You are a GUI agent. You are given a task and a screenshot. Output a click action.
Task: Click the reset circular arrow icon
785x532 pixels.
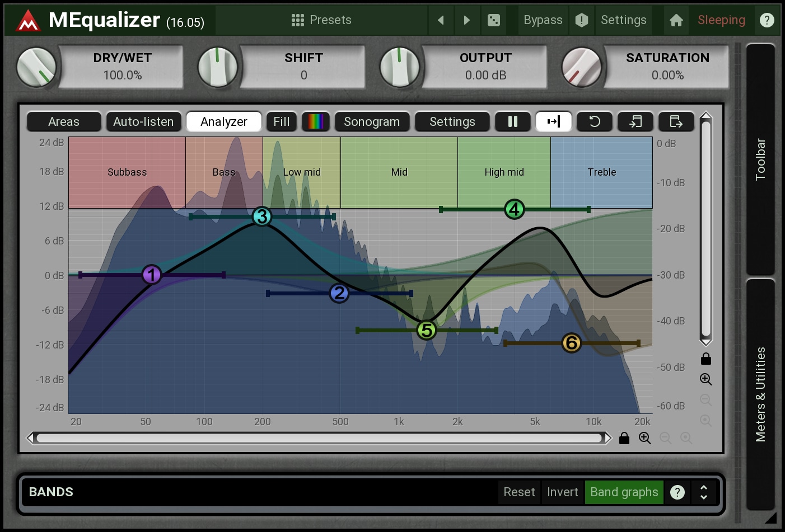click(x=595, y=121)
